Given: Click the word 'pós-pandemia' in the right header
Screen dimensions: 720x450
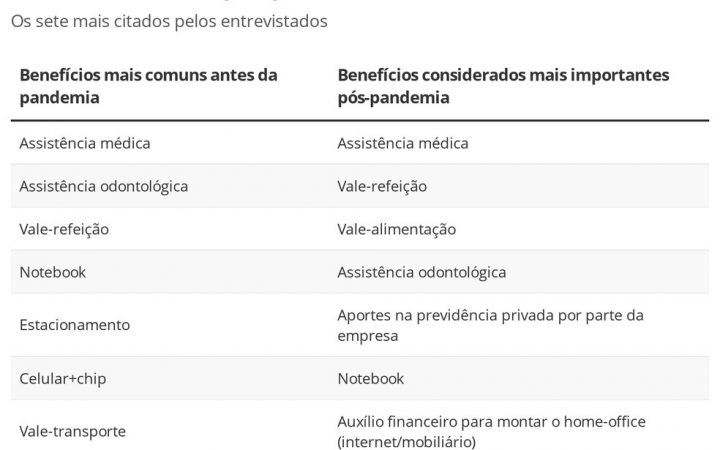Looking at the screenshot, I should click(x=393, y=98).
